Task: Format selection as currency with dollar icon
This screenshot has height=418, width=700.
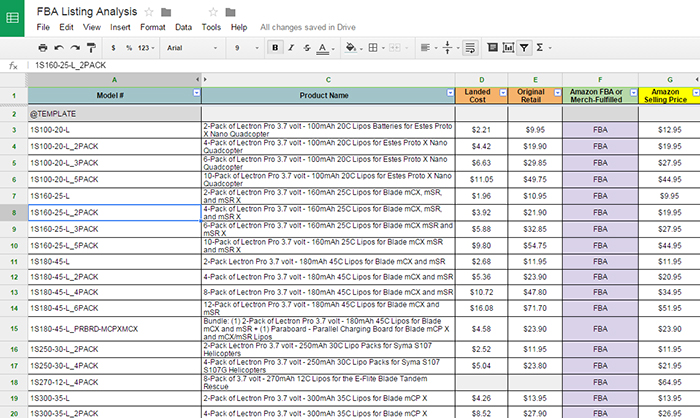Action: pos(115,47)
